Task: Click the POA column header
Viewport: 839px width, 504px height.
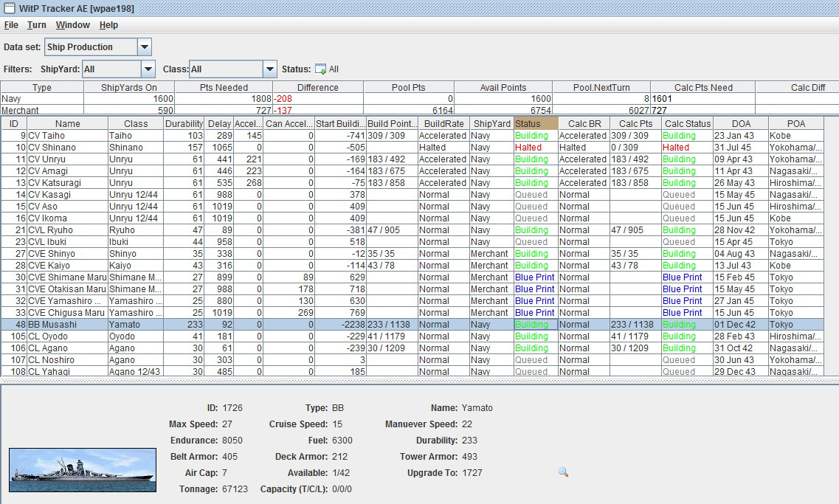Action: (x=796, y=123)
